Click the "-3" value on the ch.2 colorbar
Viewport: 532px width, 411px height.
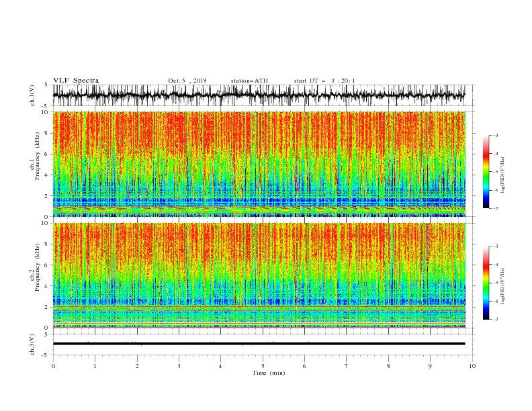click(495, 246)
